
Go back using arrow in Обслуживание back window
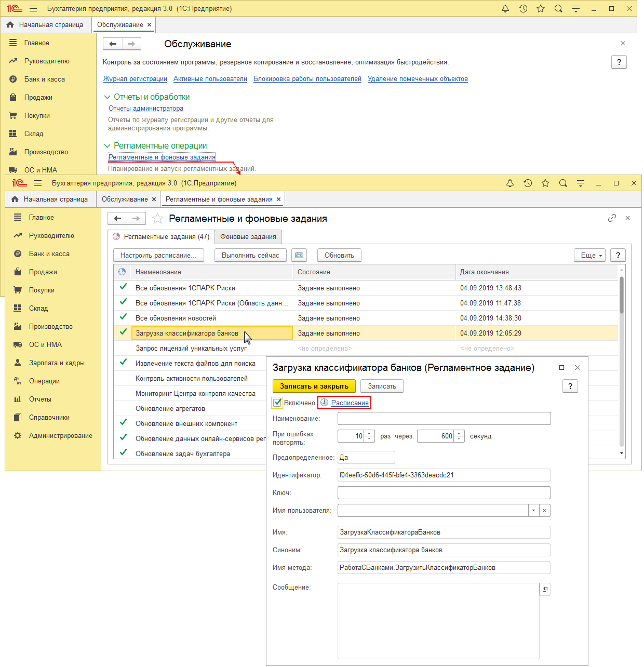pos(113,44)
